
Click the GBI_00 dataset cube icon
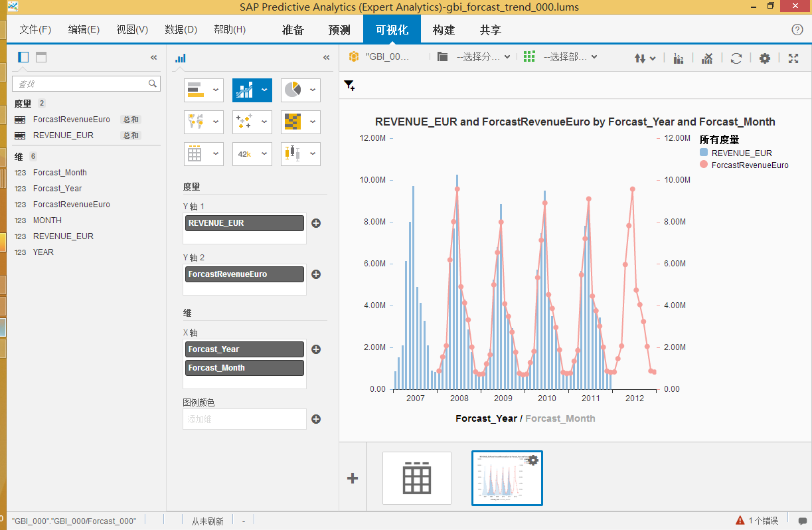tap(354, 57)
